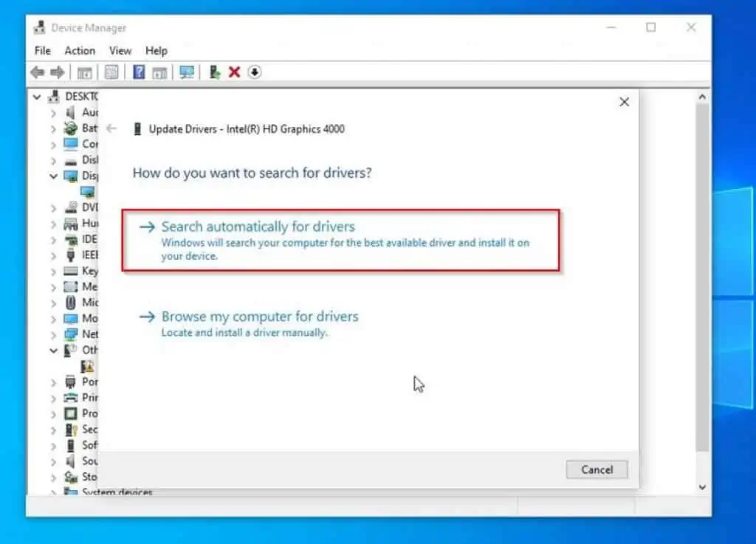Collapse the Display adapters node chevron

[53, 176]
